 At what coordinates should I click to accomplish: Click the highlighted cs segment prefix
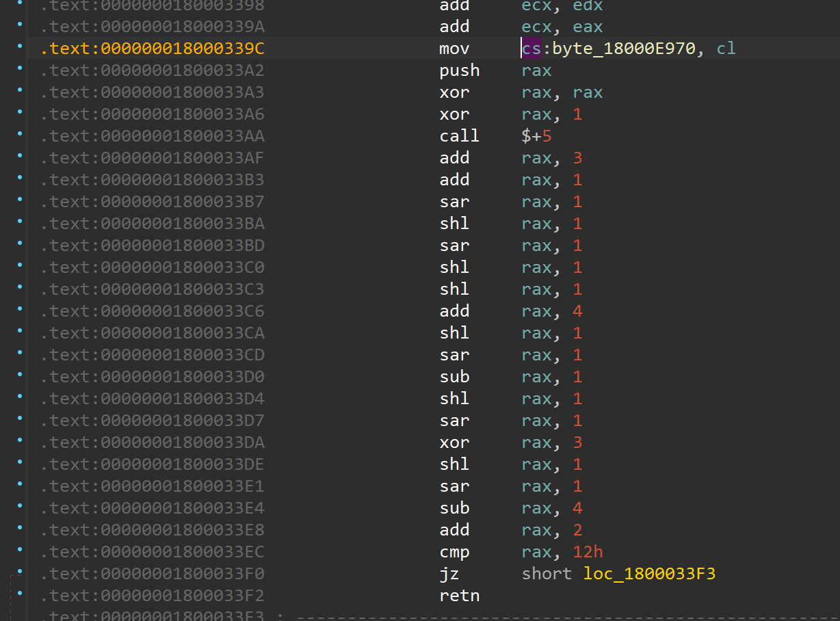[531, 49]
